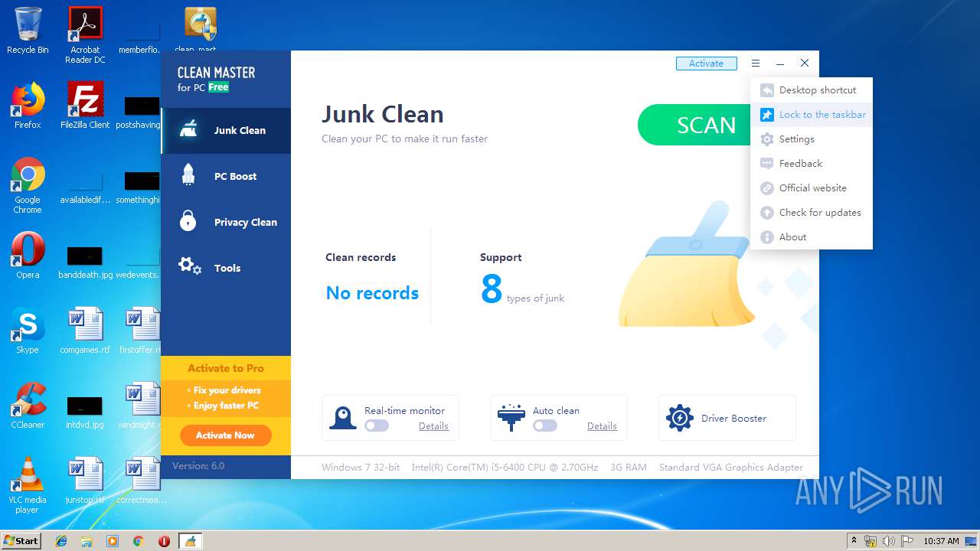Open Privacy Clean section
This screenshot has height=551, width=980.
(x=226, y=223)
